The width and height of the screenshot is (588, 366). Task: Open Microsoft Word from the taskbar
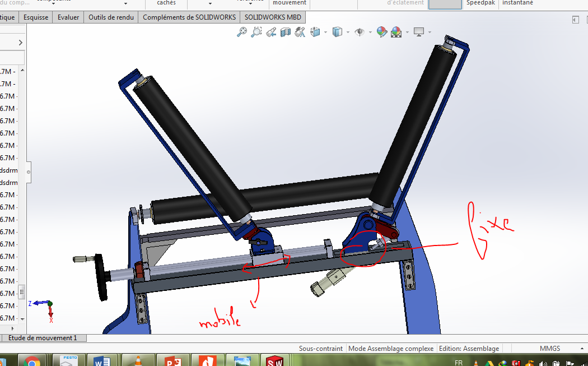pyautogui.click(x=101, y=361)
